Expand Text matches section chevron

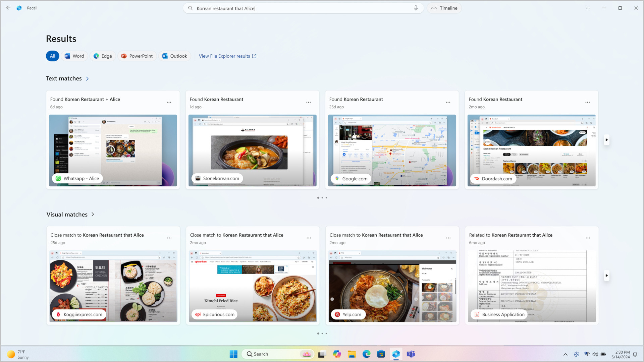(x=87, y=78)
